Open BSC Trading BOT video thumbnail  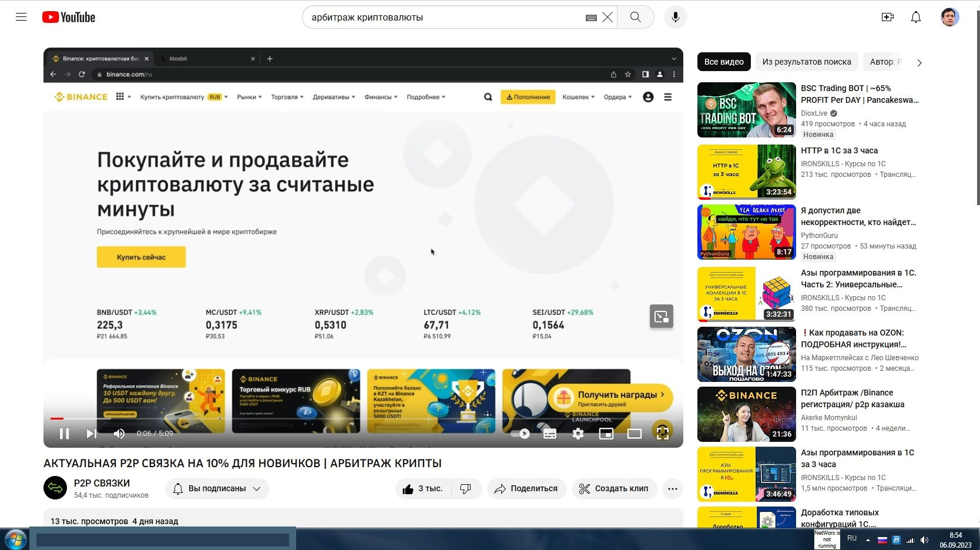[747, 110]
